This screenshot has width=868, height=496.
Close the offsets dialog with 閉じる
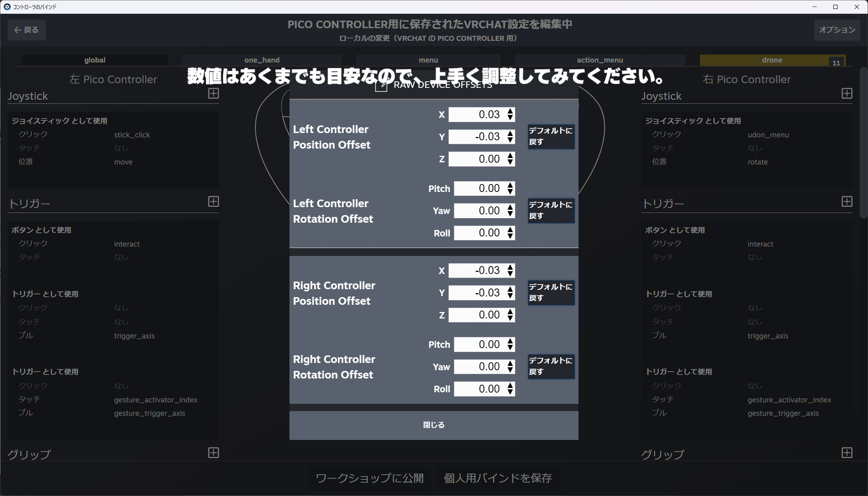pyautogui.click(x=434, y=425)
